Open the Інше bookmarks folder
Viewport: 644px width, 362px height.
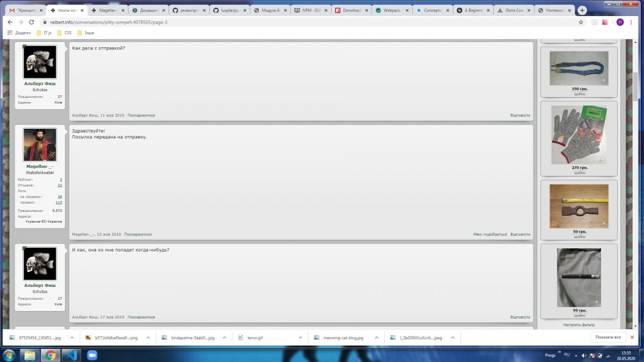pos(85,33)
